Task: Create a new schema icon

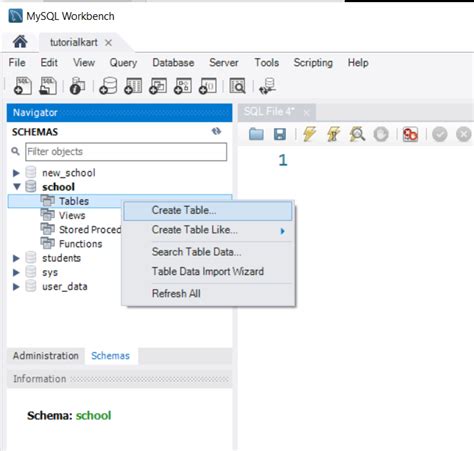Action: pos(108,86)
